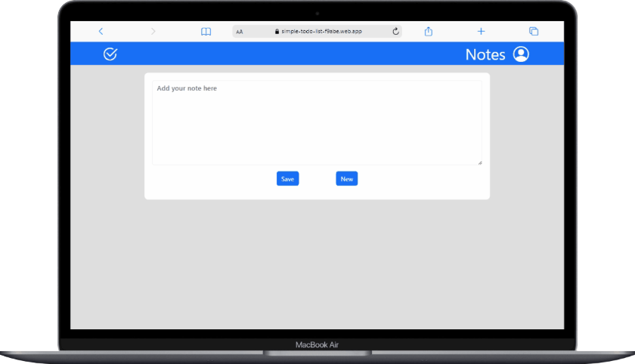Go back with the browser back arrow
This screenshot has height=364, width=635.
click(x=101, y=31)
